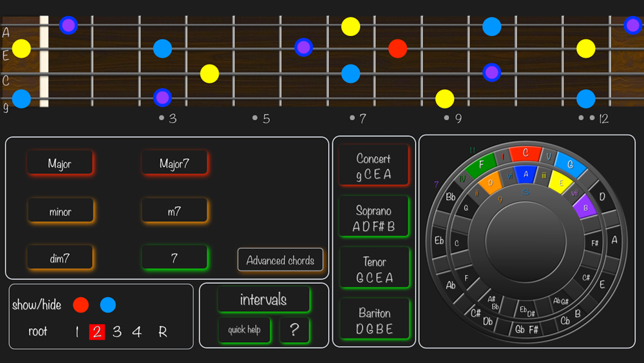The image size is (644, 363).
Task: Open help with the question mark button
Action: [294, 329]
